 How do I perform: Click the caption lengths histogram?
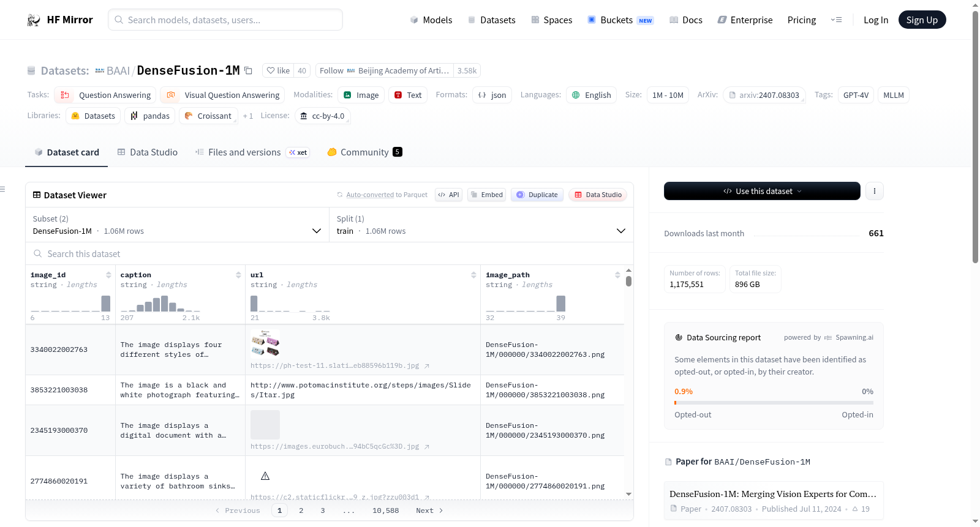click(x=160, y=304)
